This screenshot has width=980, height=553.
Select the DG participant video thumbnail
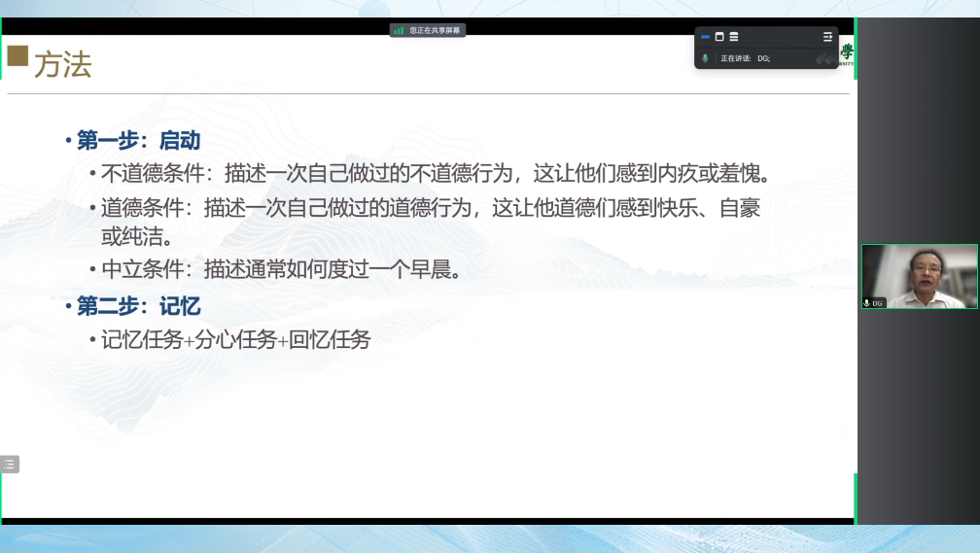pyautogui.click(x=919, y=275)
